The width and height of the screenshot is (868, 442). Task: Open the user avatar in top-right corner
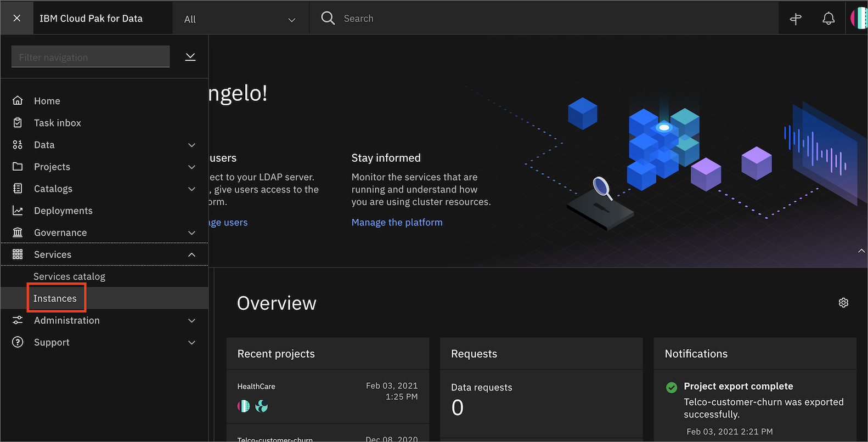(x=859, y=18)
